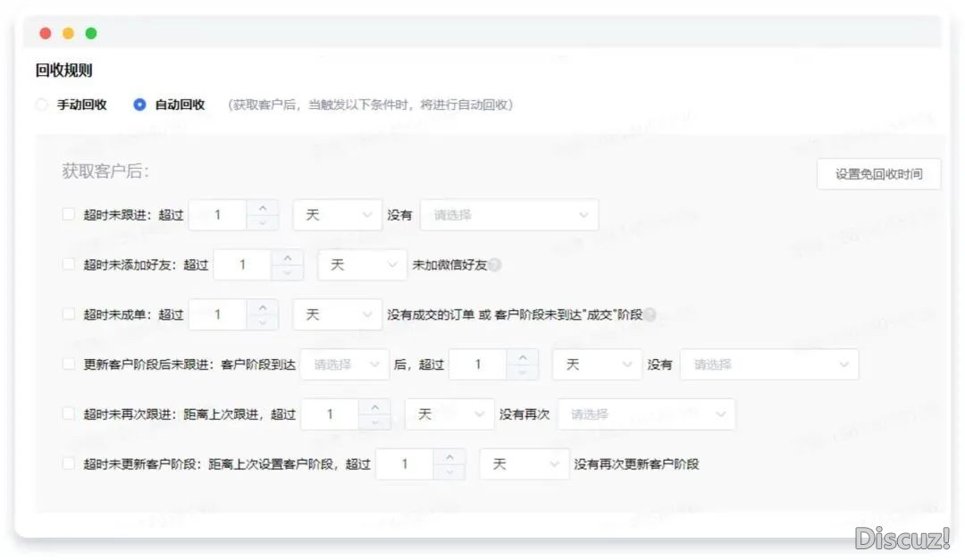965x560 pixels.
Task: Decrease the 超时未跟进 number with down arrow
Action: click(263, 222)
